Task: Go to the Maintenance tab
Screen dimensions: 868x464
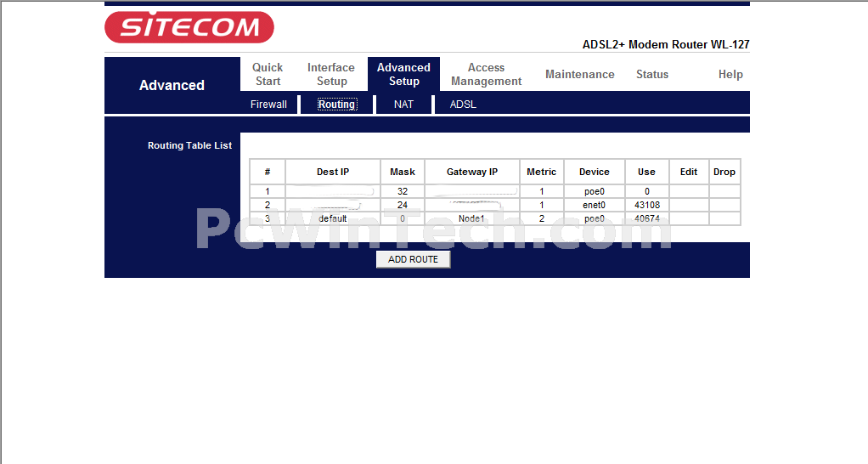Action: coord(579,74)
